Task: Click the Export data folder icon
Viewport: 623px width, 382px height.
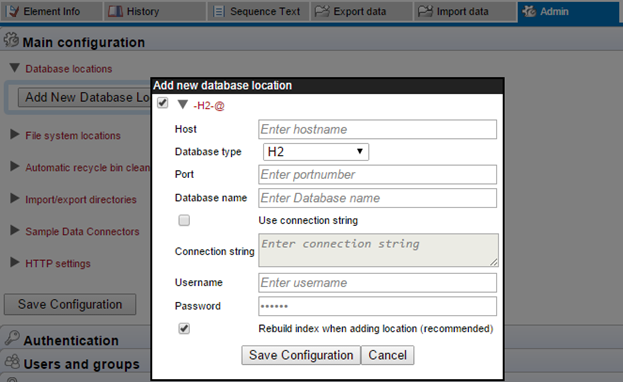Action: 322,11
